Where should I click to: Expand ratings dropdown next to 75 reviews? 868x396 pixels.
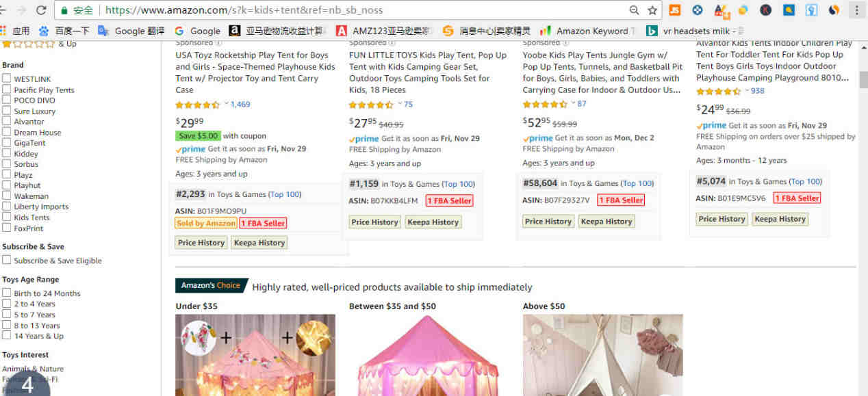click(400, 104)
